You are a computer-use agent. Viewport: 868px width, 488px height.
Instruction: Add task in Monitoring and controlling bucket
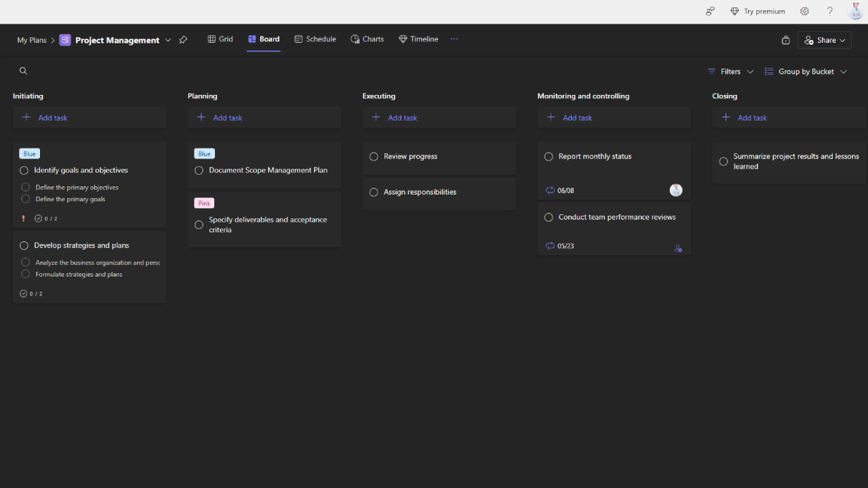click(x=614, y=117)
